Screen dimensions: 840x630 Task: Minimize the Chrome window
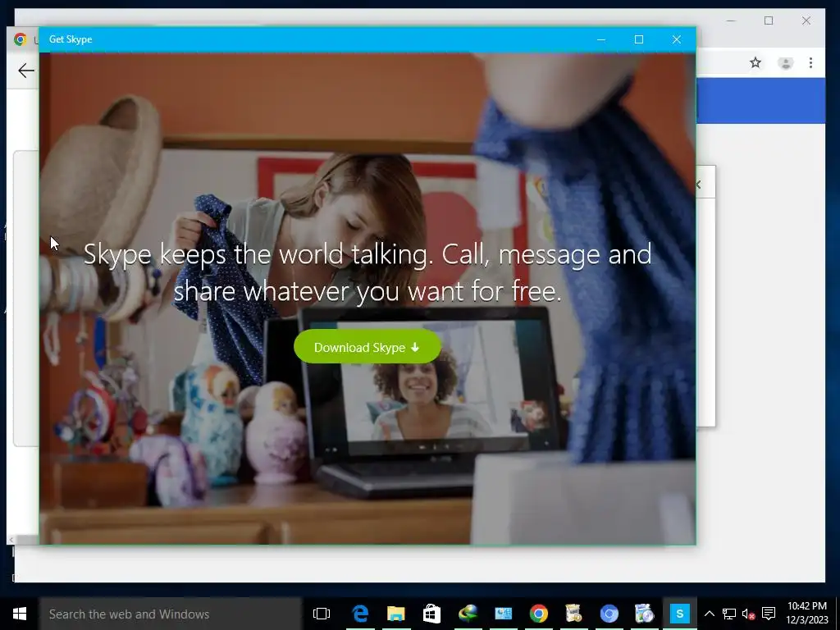pyautogui.click(x=731, y=21)
